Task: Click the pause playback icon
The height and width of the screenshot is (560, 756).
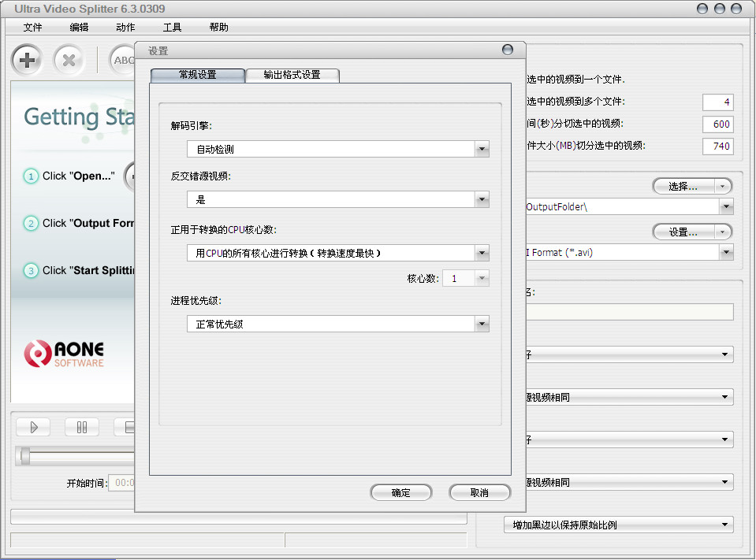Action: pyautogui.click(x=82, y=427)
